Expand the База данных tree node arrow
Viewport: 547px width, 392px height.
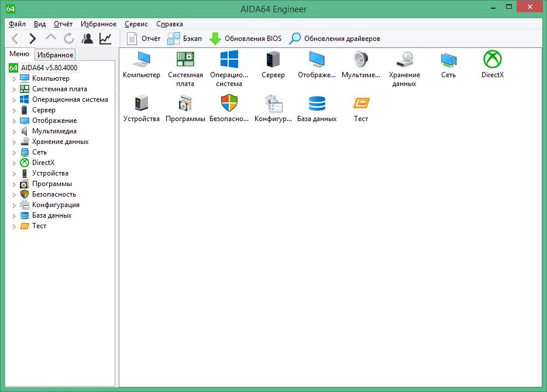14,216
